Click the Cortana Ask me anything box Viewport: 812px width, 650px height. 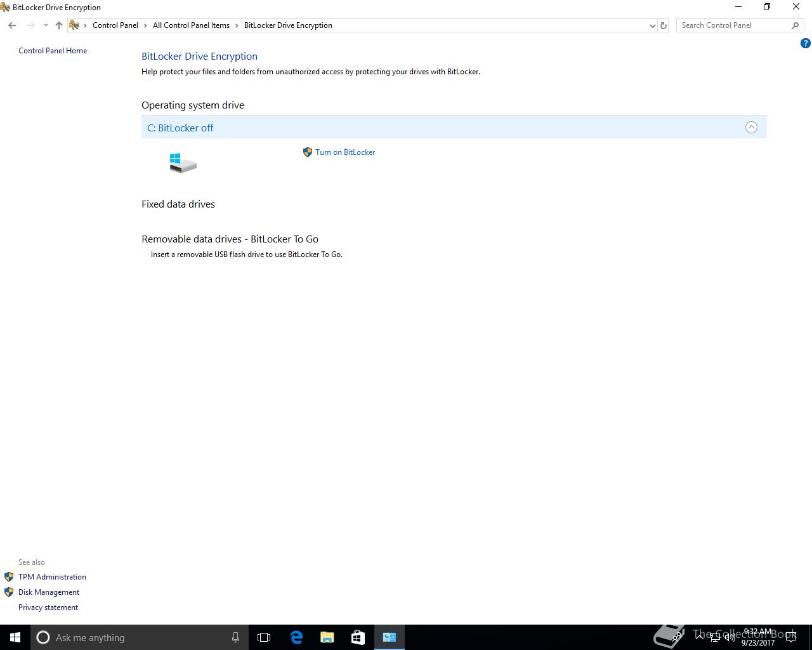(139, 637)
